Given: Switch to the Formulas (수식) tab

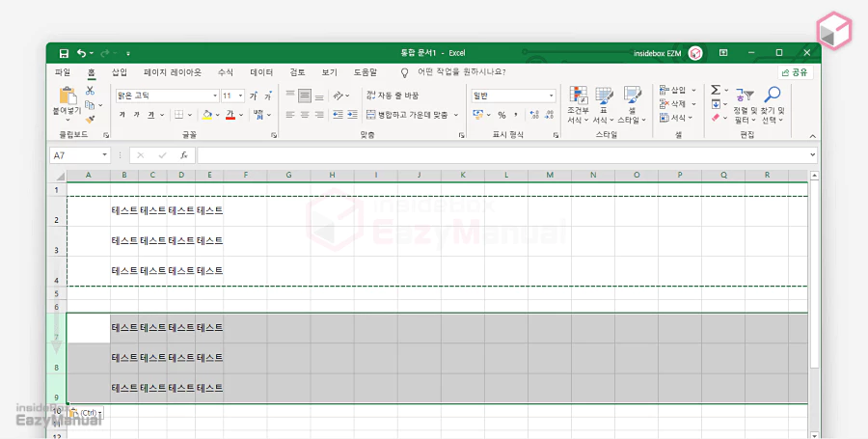Looking at the screenshot, I should (x=226, y=72).
